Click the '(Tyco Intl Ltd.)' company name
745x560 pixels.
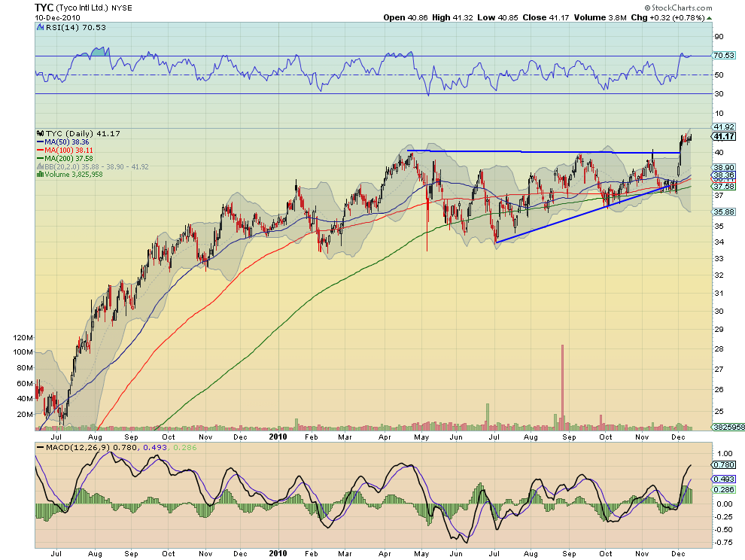click(83, 8)
